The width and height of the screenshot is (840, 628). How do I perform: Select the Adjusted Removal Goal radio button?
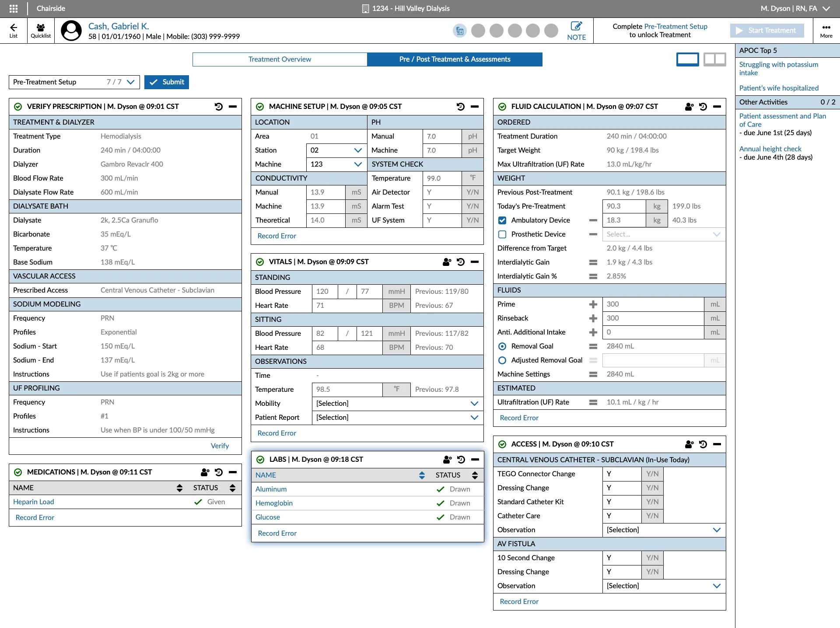pyautogui.click(x=502, y=360)
